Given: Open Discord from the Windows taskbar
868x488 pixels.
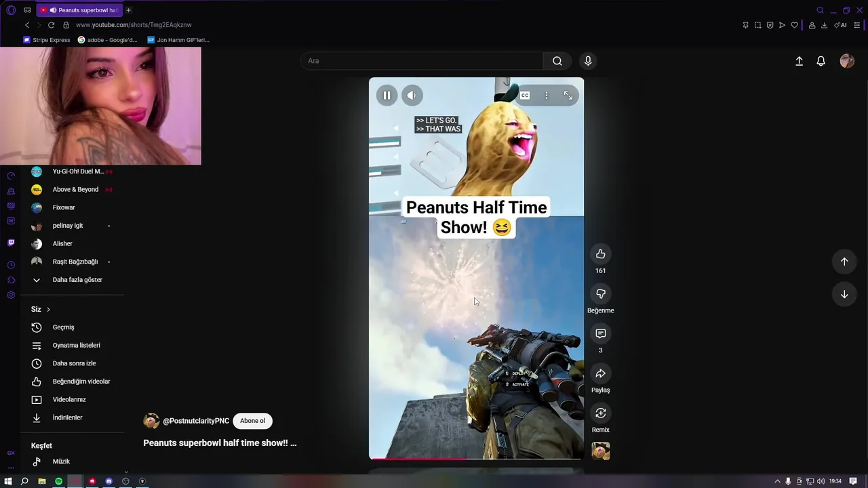Looking at the screenshot, I should (x=108, y=481).
